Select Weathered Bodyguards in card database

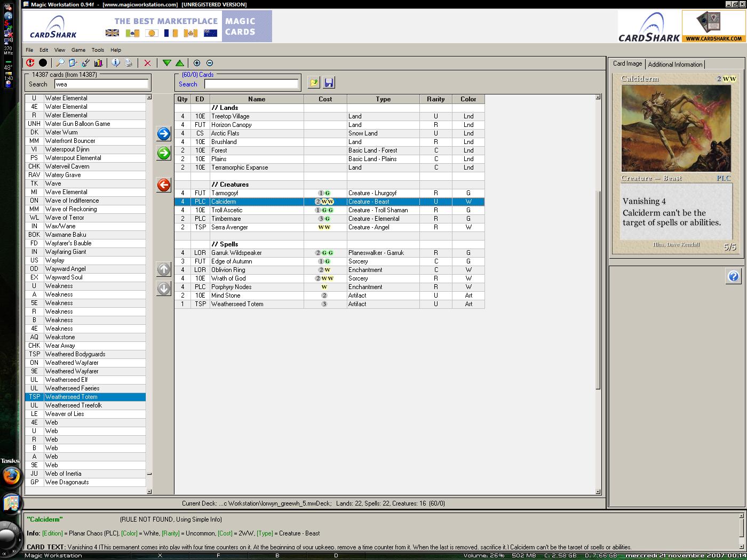(85, 354)
